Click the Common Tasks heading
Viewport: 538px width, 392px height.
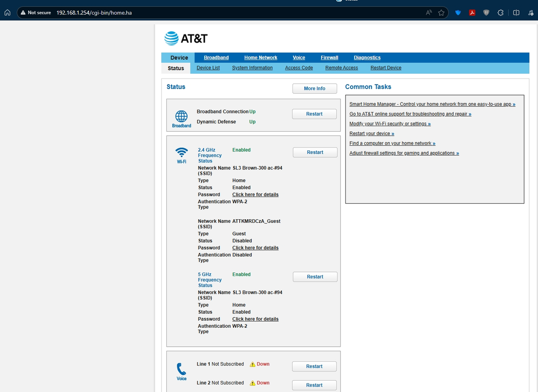coord(368,87)
